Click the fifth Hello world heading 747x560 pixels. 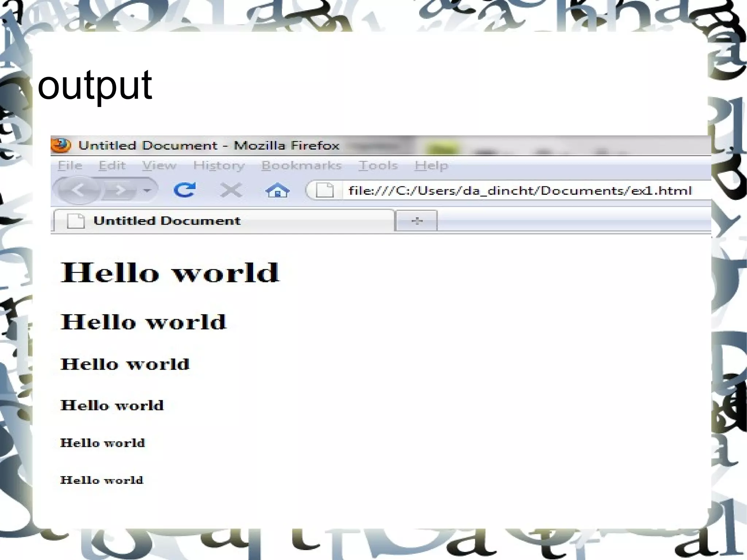pos(102,443)
